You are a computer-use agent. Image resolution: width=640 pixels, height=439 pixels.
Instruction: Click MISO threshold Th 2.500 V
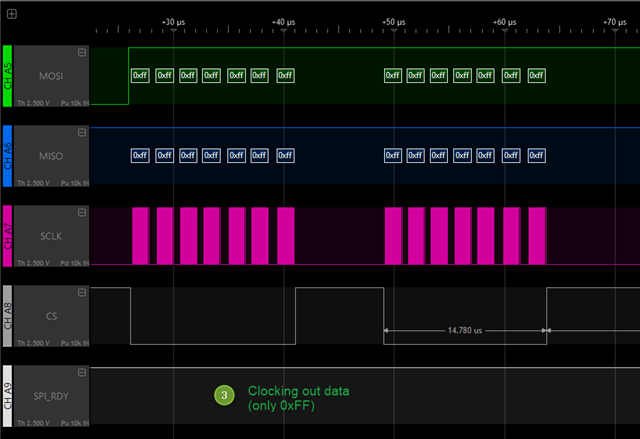tap(33, 183)
